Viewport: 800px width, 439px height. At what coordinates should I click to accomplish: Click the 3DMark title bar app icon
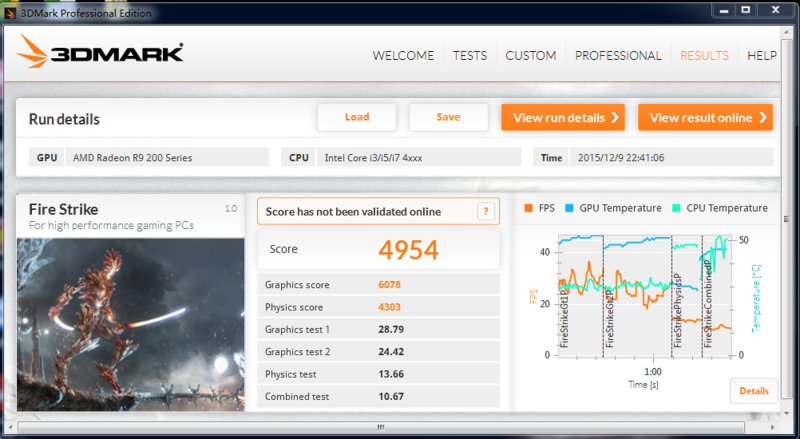[x=10, y=13]
